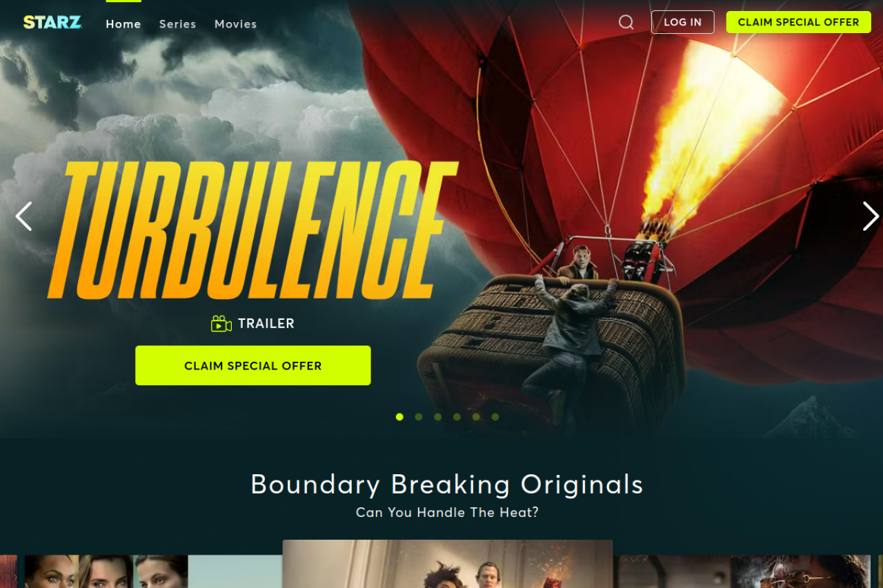Select the third carousel dot

coord(438,417)
